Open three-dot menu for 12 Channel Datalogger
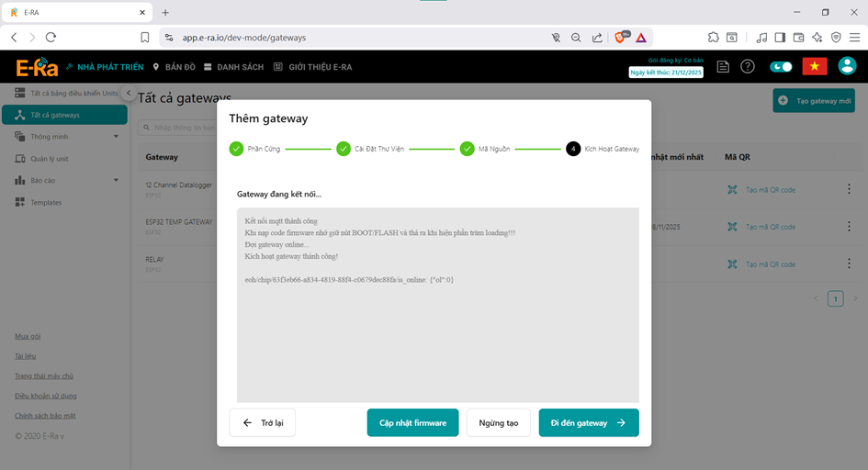 (x=848, y=189)
